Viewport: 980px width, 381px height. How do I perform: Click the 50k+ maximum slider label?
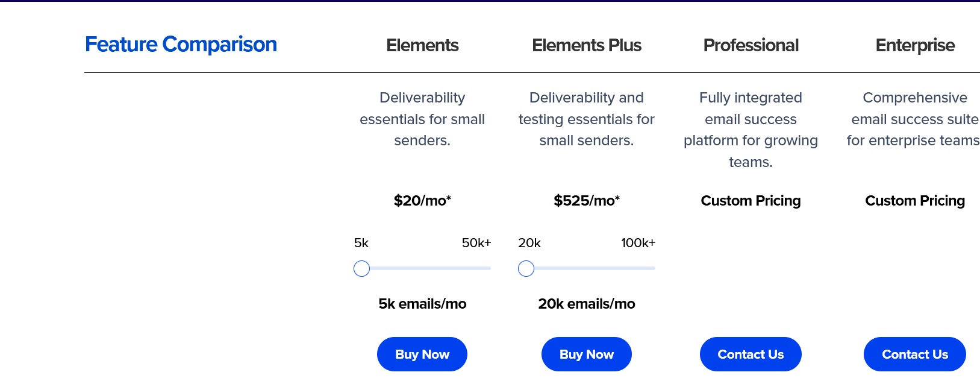click(x=476, y=243)
